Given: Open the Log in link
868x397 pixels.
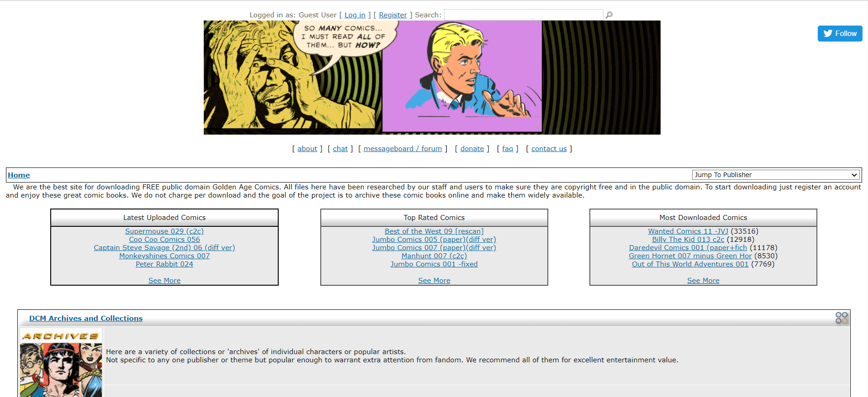Looking at the screenshot, I should tap(355, 15).
